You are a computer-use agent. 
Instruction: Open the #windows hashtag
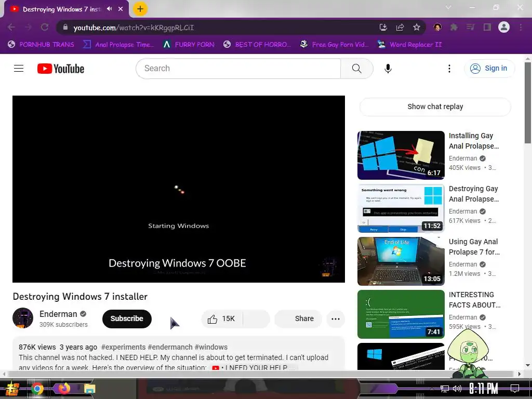(212, 347)
